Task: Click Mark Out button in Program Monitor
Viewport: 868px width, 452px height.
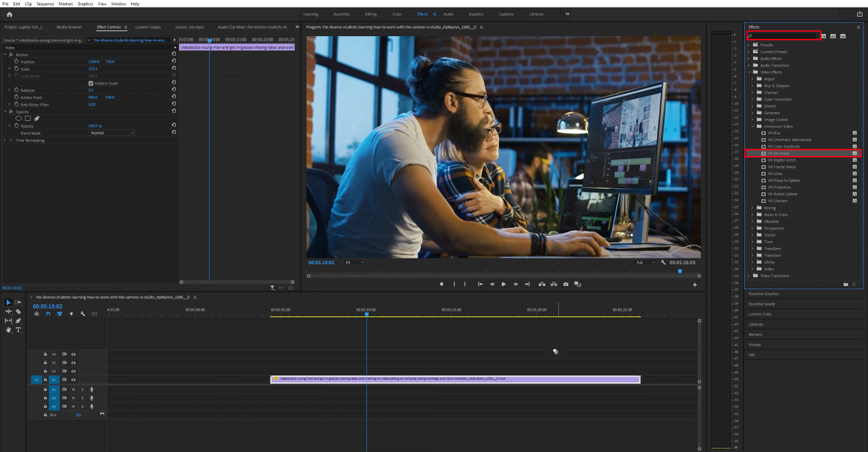Action: tap(465, 284)
